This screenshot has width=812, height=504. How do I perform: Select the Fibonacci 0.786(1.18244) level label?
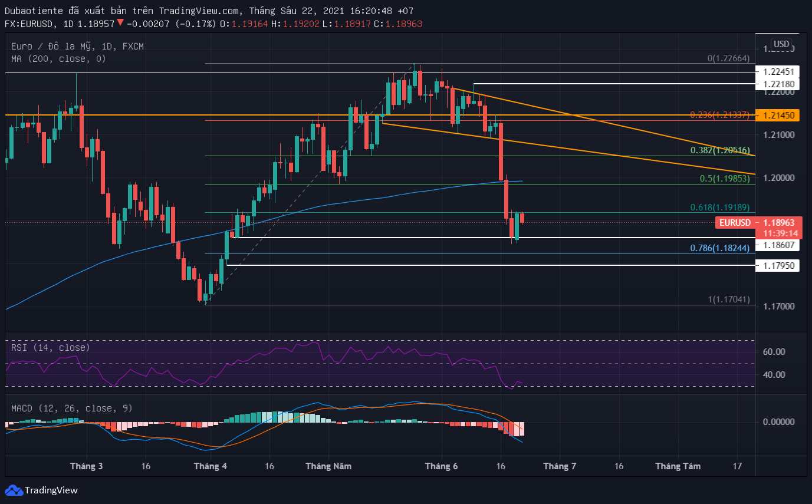point(720,248)
